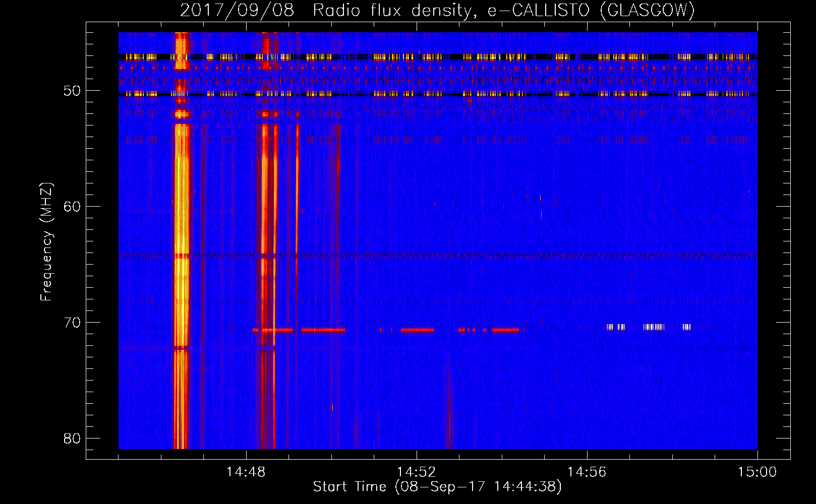
Task: Click the plot title '2017/09/08 Radio flux density'
Action: [327, 10]
